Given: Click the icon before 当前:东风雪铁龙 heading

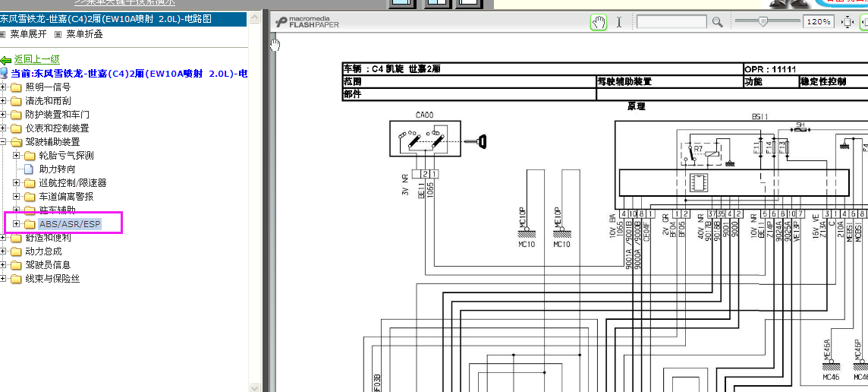Looking at the screenshot, I should click(x=4, y=73).
